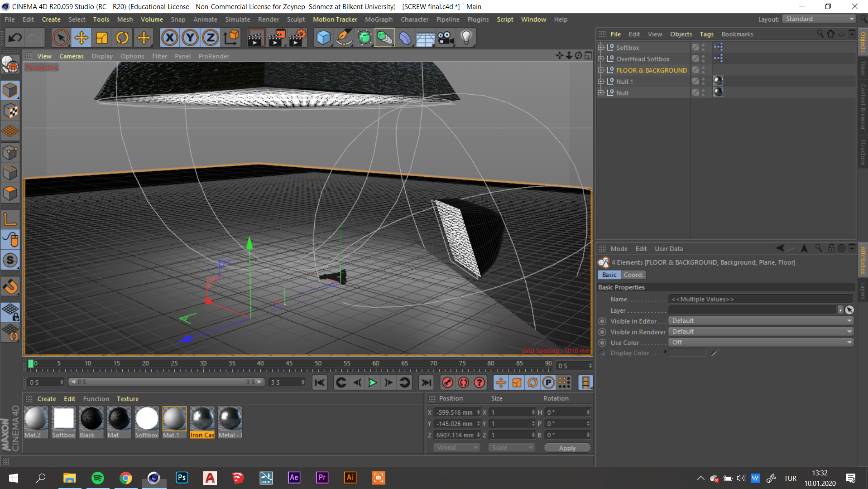Screen dimensions: 868x489
Task: Click the Apply button
Action: [x=567, y=448]
